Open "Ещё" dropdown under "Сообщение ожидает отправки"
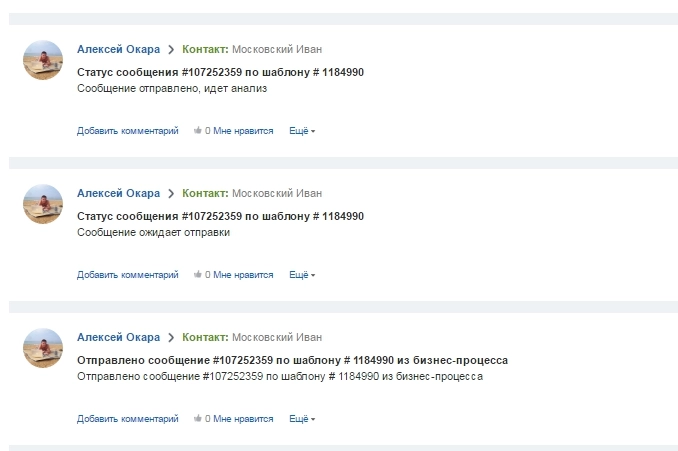Image resolution: width=678 pixels, height=451 pixels. click(x=301, y=275)
